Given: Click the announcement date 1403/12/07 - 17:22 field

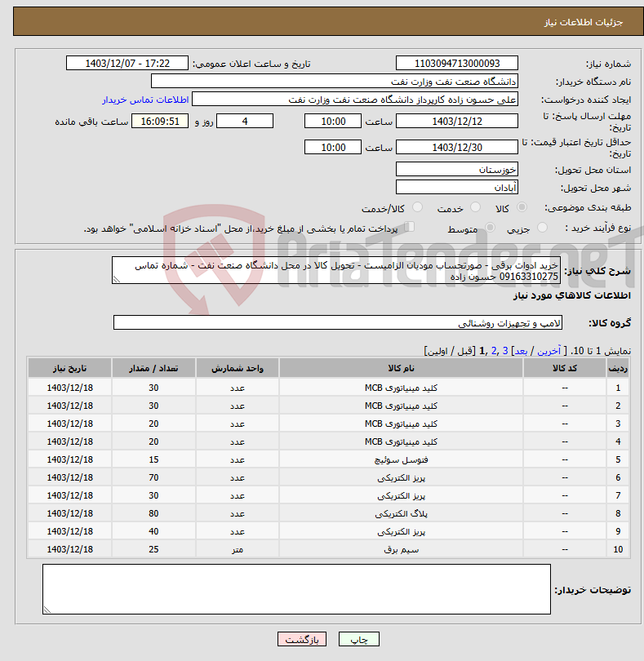Looking at the screenshot, I should [x=127, y=63].
